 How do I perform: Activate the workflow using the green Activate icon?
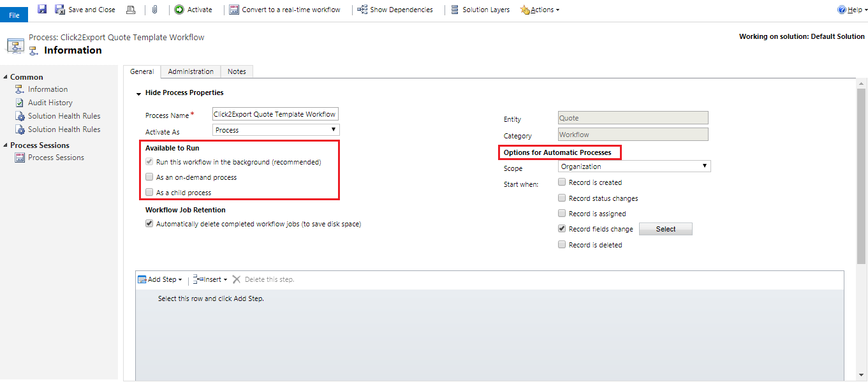[179, 10]
